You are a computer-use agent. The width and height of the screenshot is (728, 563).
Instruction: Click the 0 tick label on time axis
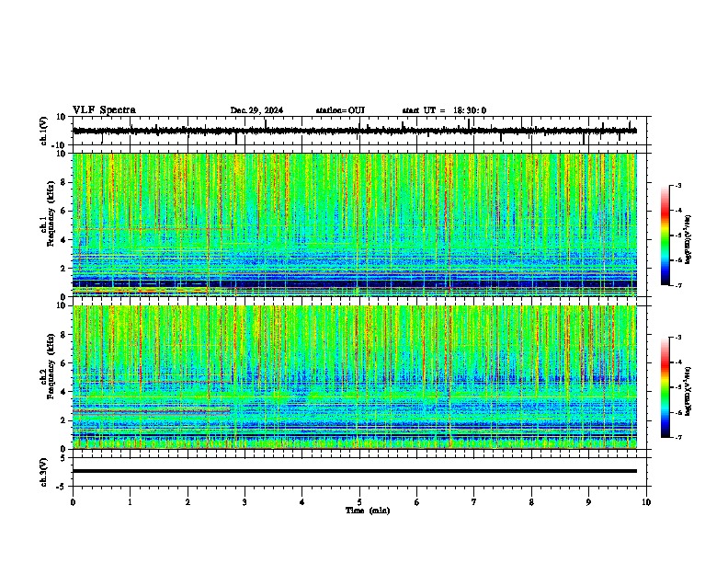[73, 502]
